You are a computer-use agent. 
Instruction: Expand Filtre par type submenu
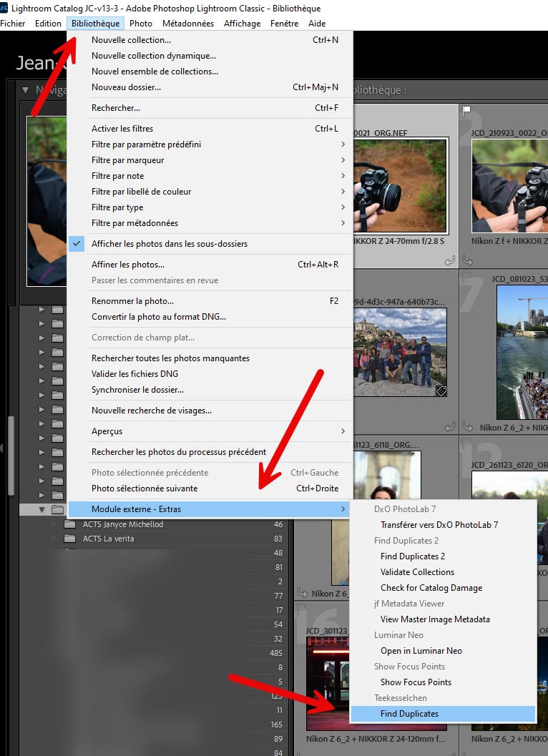click(210, 207)
